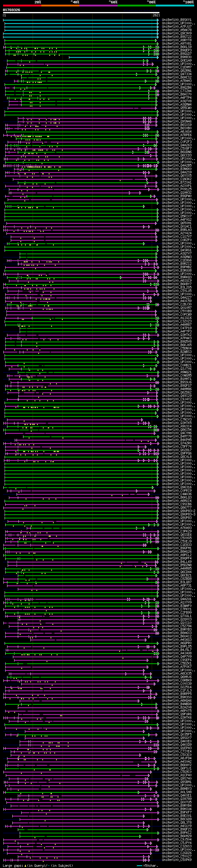Select the UniRef100_A8J6G4 label
Screen dimensions: 197x868
(176, 131)
